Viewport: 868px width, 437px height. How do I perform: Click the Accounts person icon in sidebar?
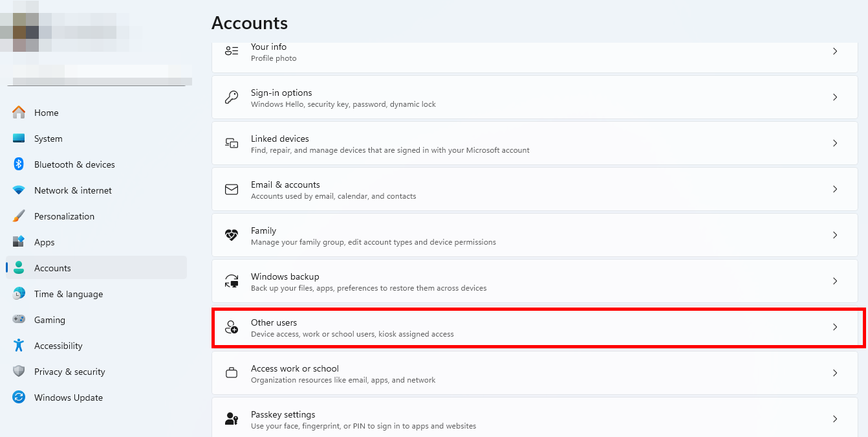[x=19, y=268]
